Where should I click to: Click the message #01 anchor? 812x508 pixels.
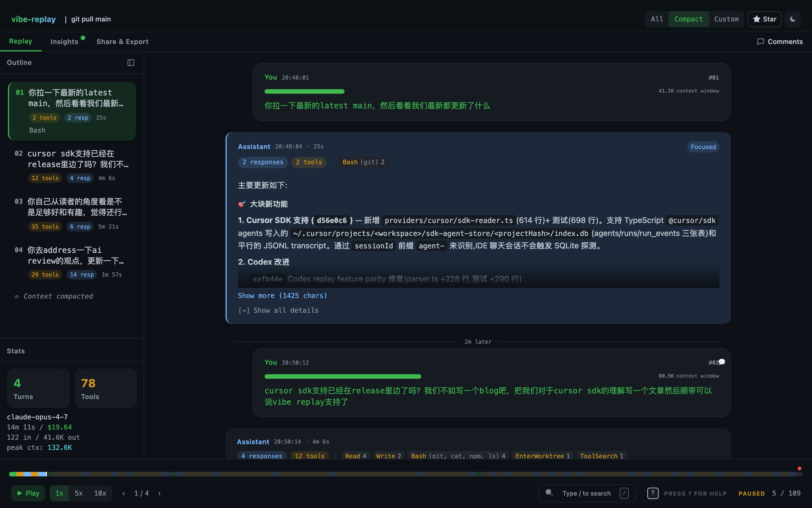(714, 78)
